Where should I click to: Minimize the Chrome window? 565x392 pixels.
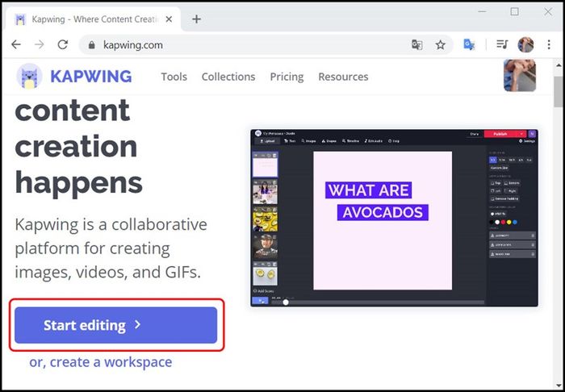pyautogui.click(x=482, y=12)
